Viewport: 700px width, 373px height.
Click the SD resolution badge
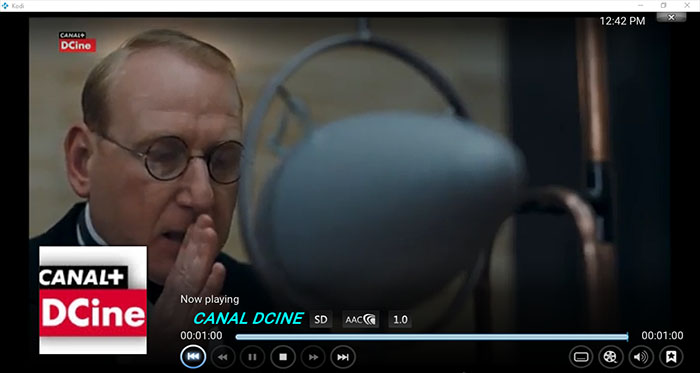[321, 319]
